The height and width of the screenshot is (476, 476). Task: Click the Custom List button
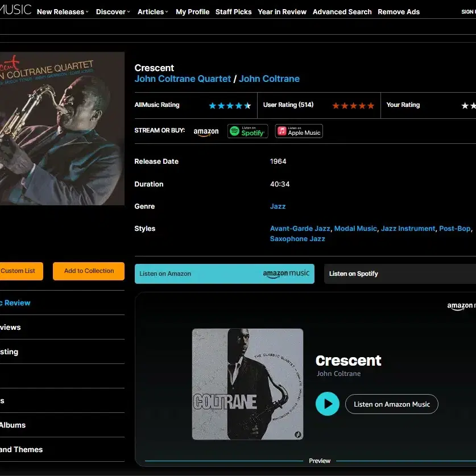pos(21,271)
